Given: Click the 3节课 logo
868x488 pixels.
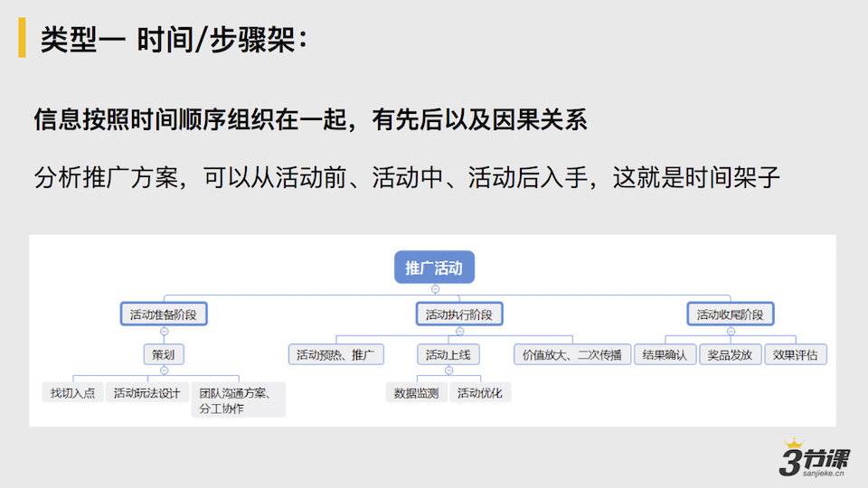Looking at the screenshot, I should 814,459.
